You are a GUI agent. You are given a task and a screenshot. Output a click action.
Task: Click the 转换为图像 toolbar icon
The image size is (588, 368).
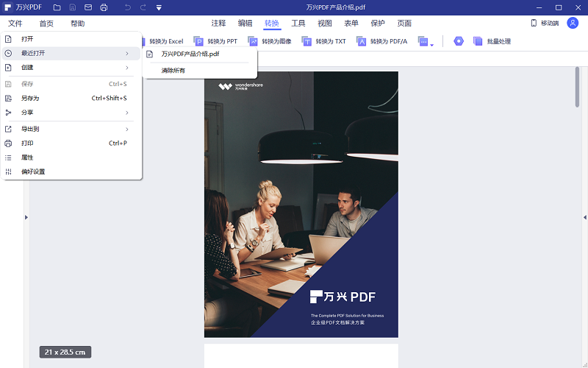pos(253,41)
